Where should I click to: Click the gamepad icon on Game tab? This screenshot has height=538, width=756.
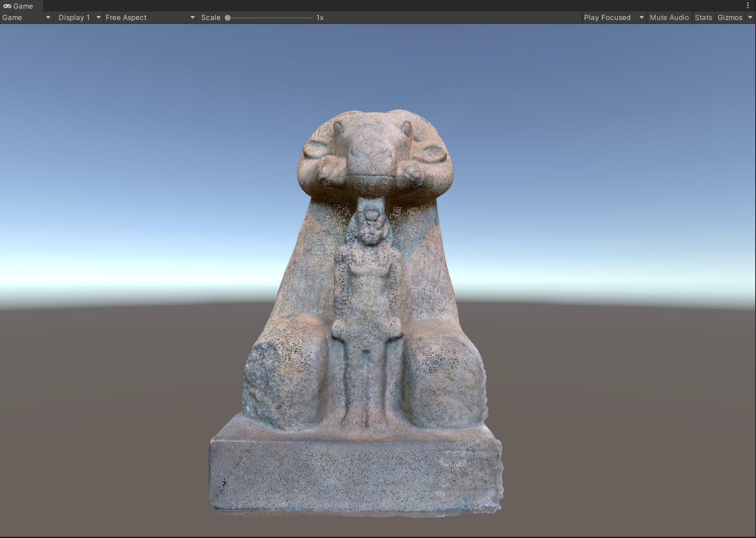tap(7, 6)
